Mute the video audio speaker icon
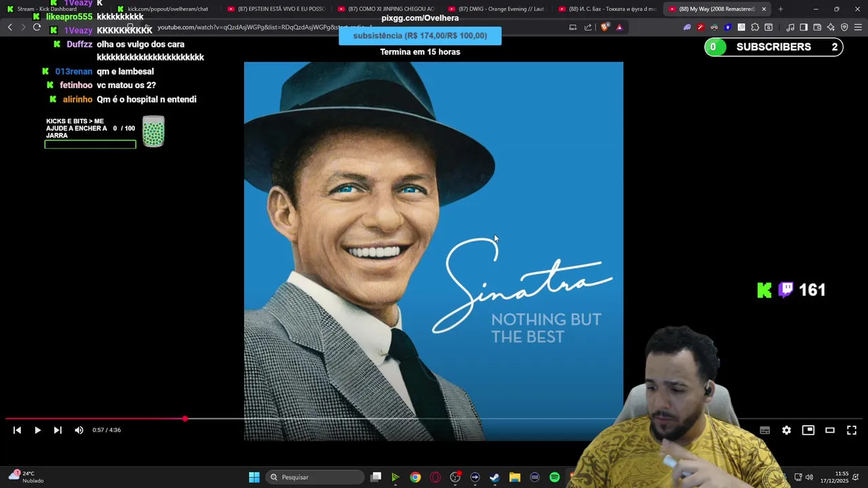 click(79, 430)
